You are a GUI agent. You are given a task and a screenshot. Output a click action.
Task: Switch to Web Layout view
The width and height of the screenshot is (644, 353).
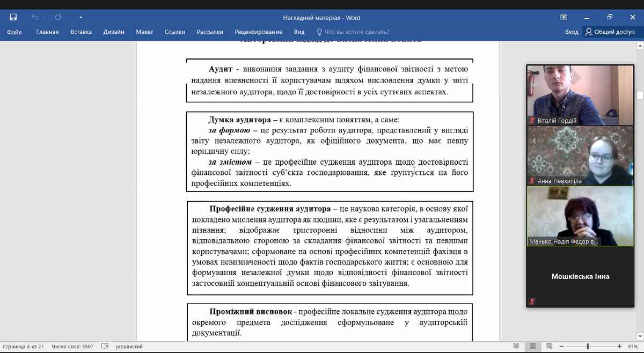tap(549, 347)
